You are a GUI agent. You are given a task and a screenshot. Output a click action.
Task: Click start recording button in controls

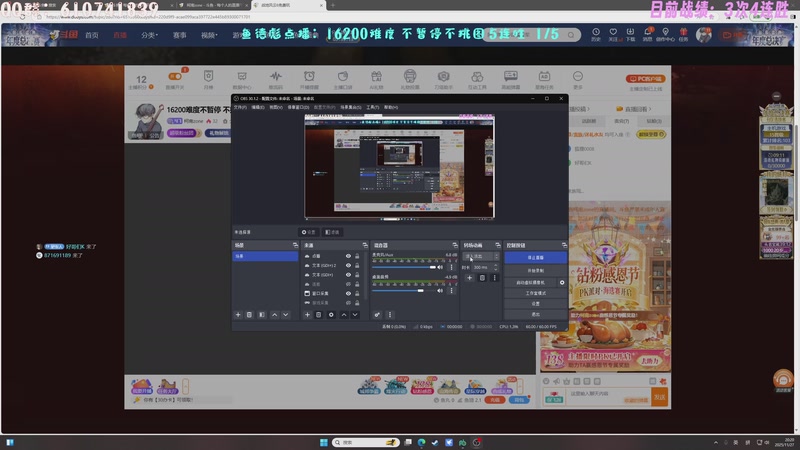(535, 270)
